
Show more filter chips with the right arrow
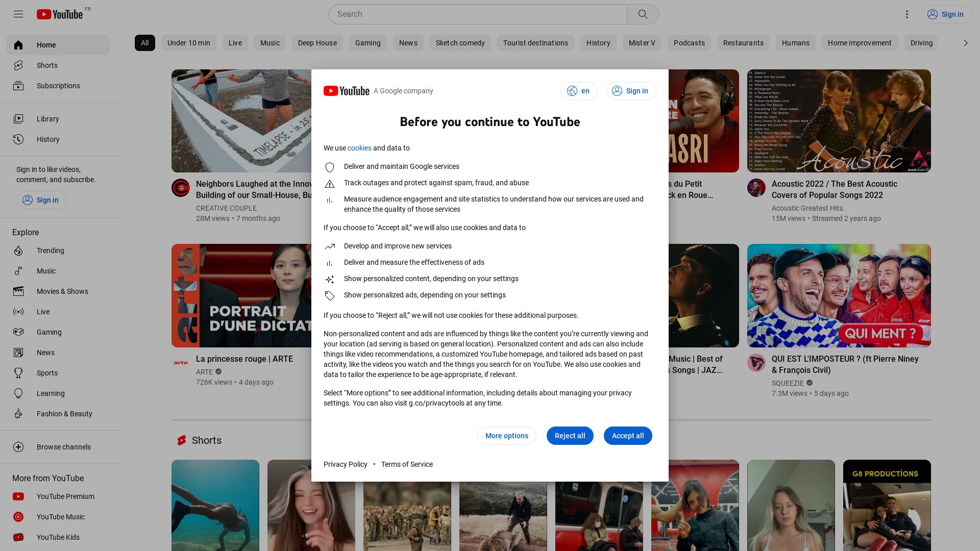[x=965, y=43]
